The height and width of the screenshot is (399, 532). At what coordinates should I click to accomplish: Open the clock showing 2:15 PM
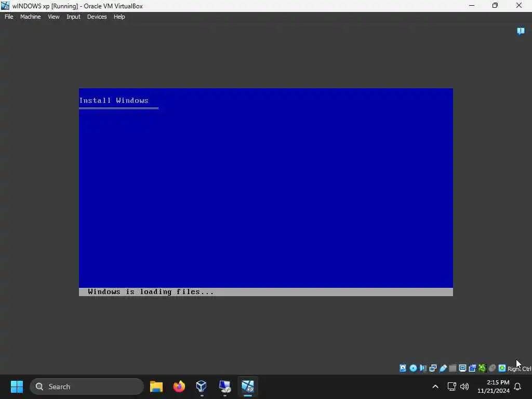pos(494,387)
